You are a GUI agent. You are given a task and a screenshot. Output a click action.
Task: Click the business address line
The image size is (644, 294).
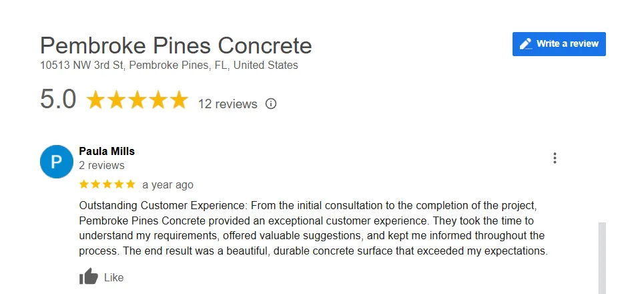(x=169, y=65)
